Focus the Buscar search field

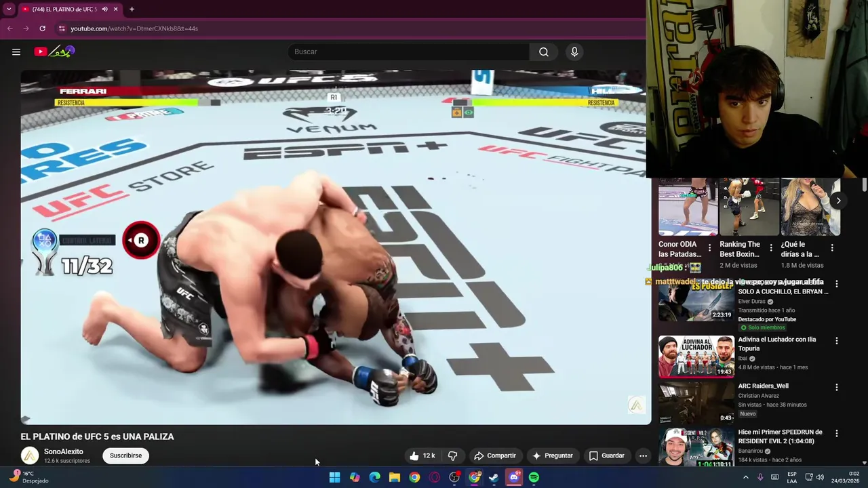[x=410, y=52]
